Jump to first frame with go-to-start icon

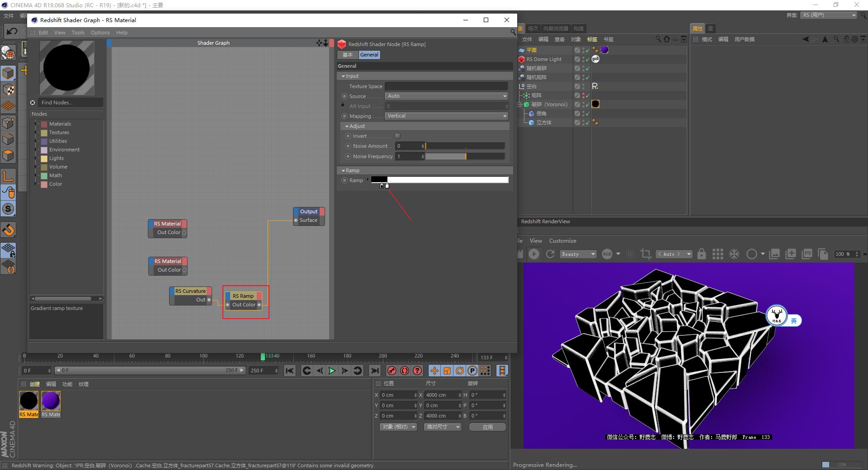click(289, 371)
